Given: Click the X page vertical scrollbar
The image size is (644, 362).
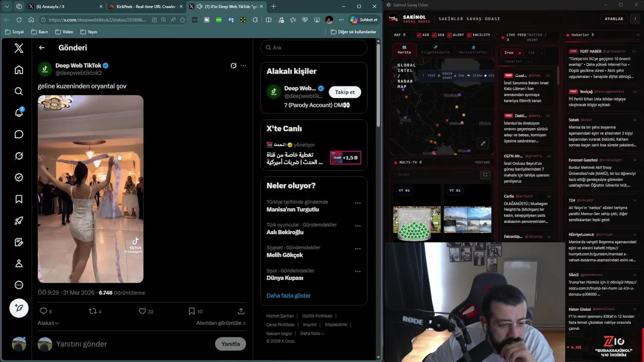Looking at the screenshot, I should pyautogui.click(x=378, y=85).
